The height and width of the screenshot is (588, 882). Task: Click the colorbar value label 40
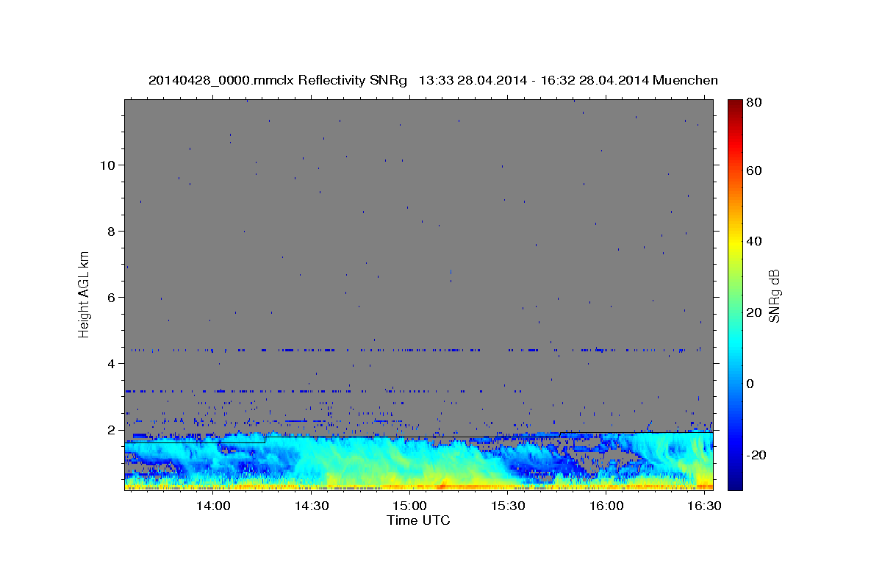pyautogui.click(x=754, y=241)
